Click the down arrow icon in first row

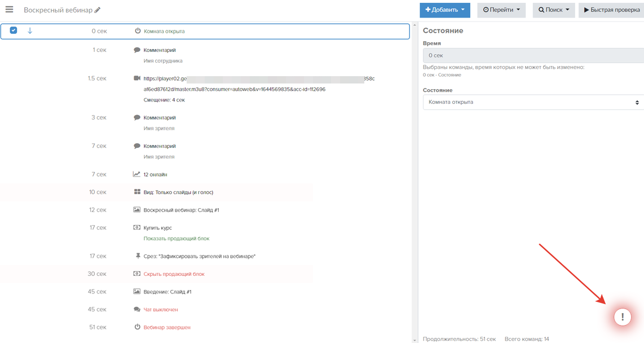pos(30,31)
